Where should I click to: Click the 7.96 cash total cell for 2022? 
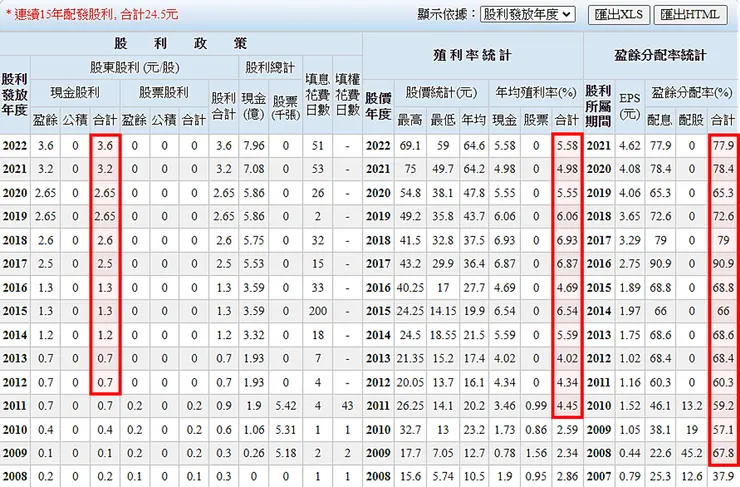click(253, 145)
